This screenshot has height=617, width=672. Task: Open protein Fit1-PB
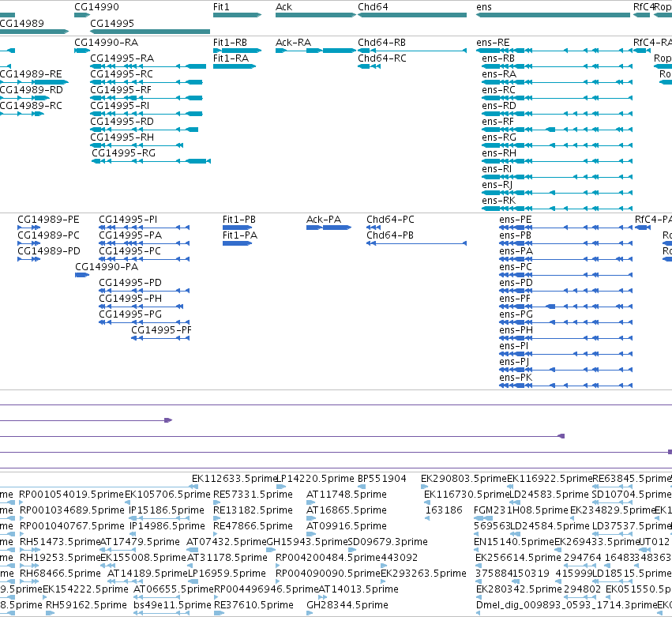coord(239,220)
